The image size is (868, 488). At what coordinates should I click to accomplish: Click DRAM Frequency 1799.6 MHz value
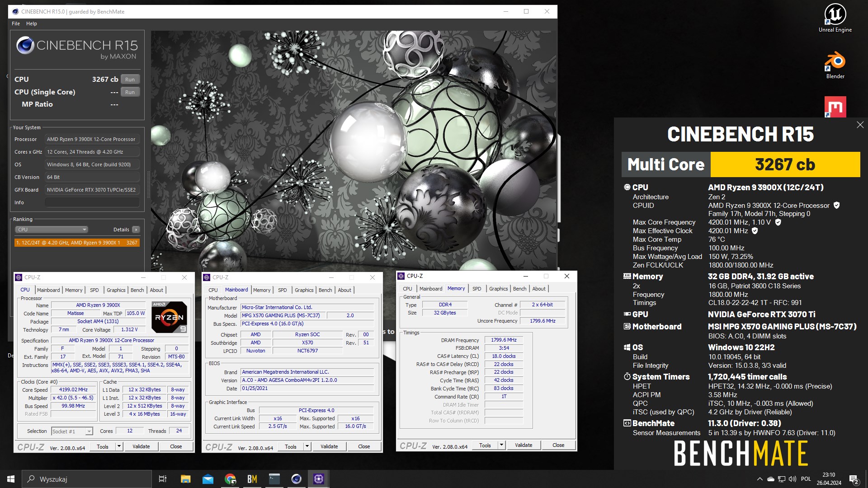point(504,340)
